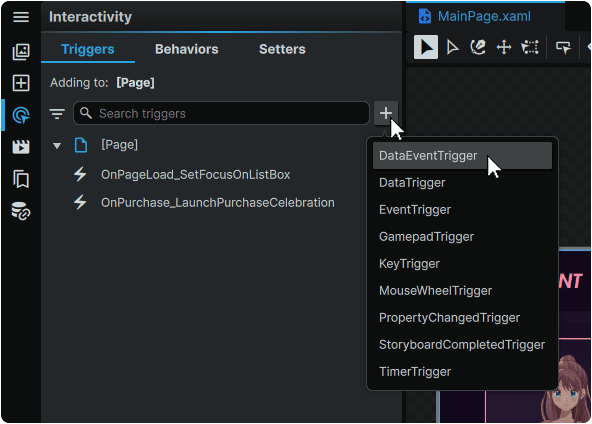Image resolution: width=592 pixels, height=424 pixels.
Task: Select the pen edit tool
Action: [x=478, y=47]
